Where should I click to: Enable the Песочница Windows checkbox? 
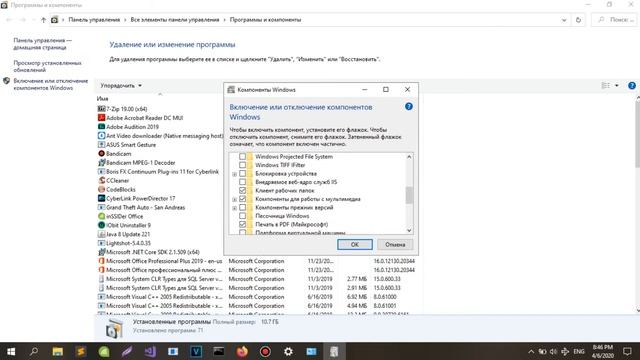242,216
